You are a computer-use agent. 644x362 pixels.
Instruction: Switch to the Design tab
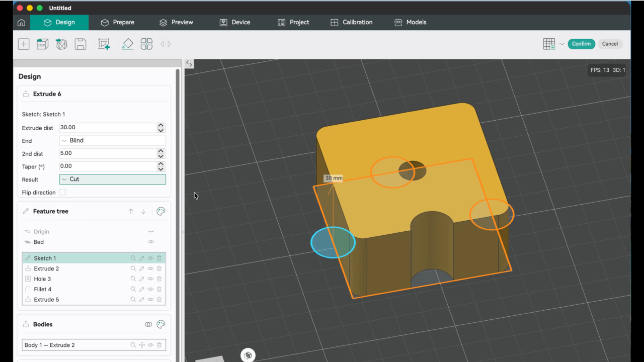pyautogui.click(x=59, y=23)
